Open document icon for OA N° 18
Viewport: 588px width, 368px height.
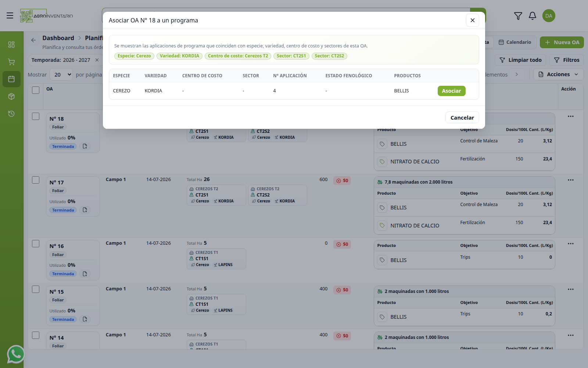click(85, 146)
